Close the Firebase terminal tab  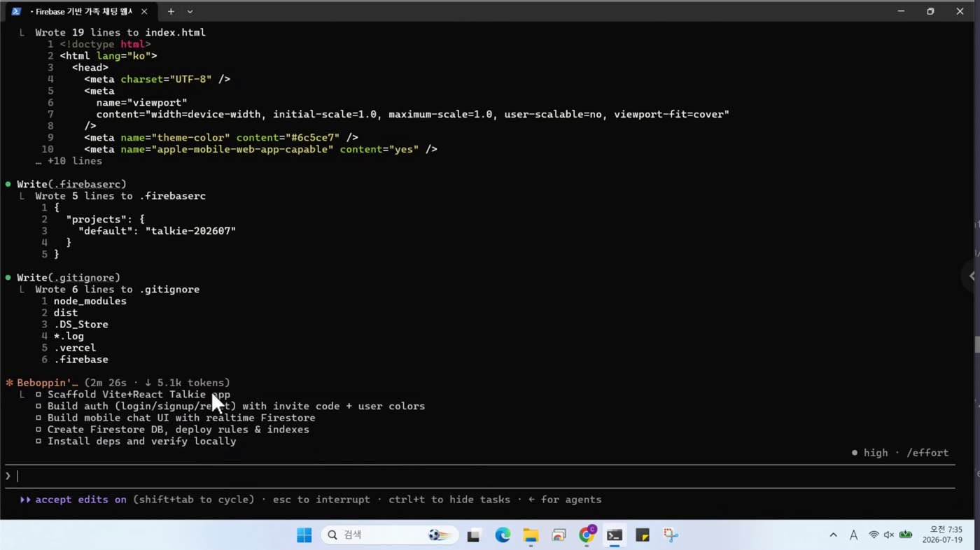[144, 11]
